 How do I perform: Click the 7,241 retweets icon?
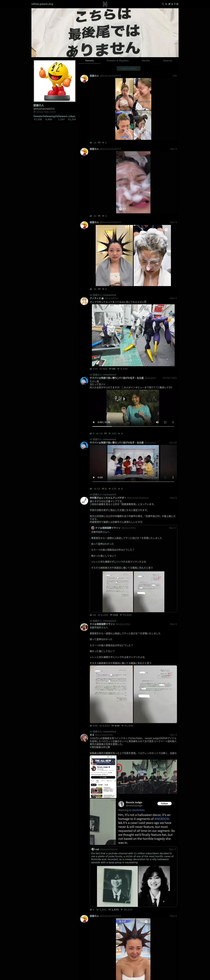[x=98, y=910]
